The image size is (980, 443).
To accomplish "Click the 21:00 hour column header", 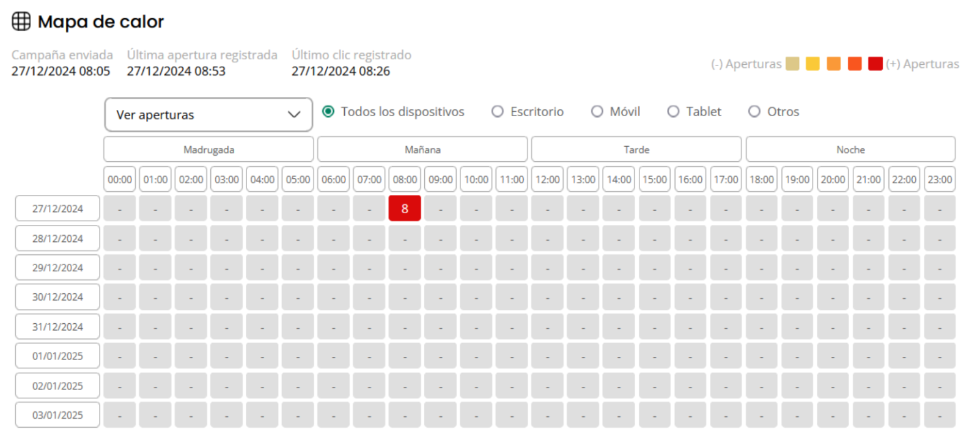I will pos(869,180).
